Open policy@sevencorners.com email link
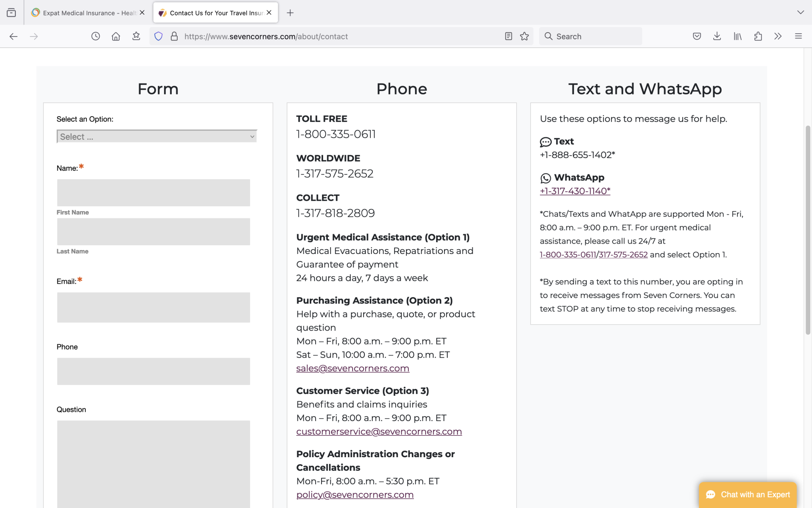 (x=355, y=495)
